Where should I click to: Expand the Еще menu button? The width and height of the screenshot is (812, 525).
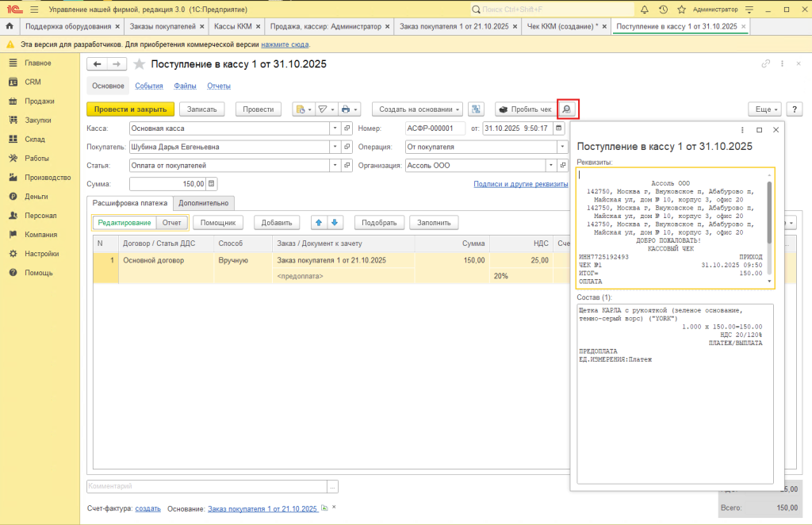point(764,109)
